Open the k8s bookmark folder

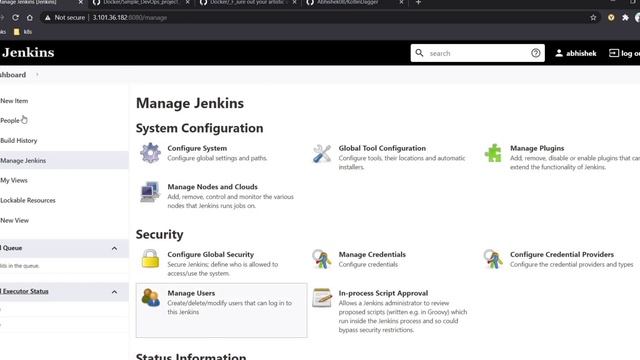[x=22, y=32]
